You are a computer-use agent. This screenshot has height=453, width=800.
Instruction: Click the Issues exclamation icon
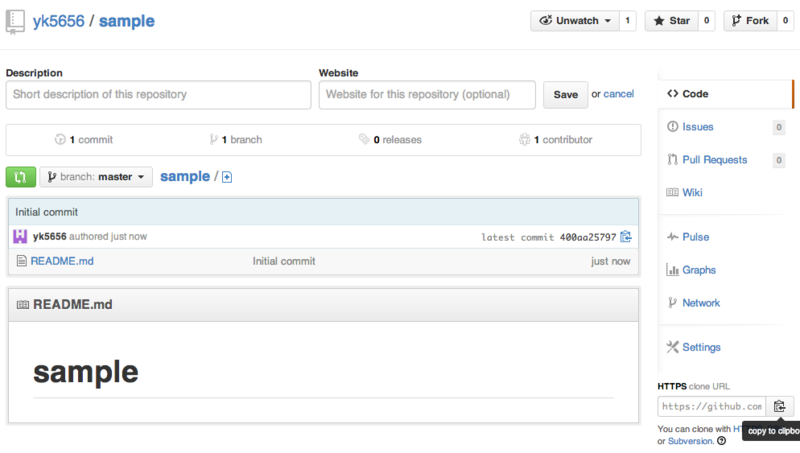point(672,127)
